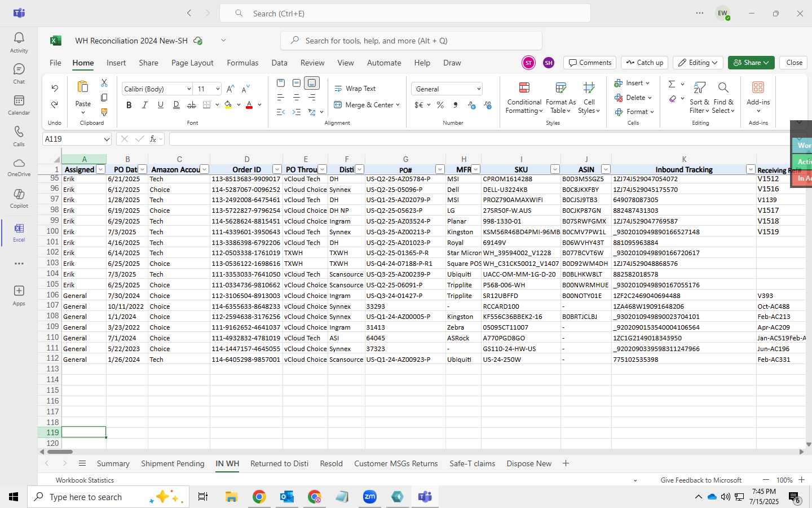Open the Data ribbon tab
The height and width of the screenshot is (508, 812).
[279, 63]
